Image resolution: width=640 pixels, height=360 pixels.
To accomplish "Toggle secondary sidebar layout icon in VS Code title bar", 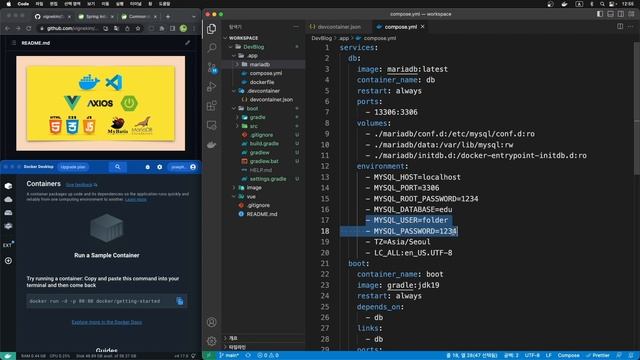I will [621, 14].
